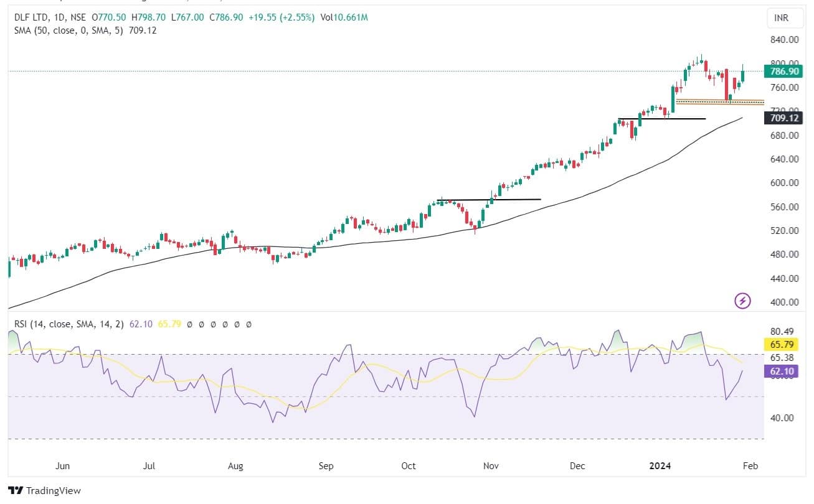The height and width of the screenshot is (504, 814).
Task: Click the 709.12 SMA value in legend
Action: pos(143,30)
